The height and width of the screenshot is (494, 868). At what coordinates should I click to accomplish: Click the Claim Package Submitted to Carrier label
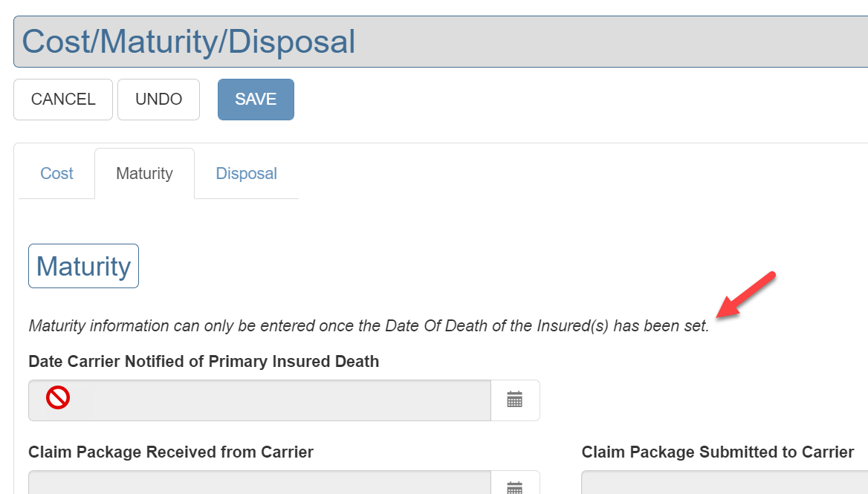coord(718,452)
